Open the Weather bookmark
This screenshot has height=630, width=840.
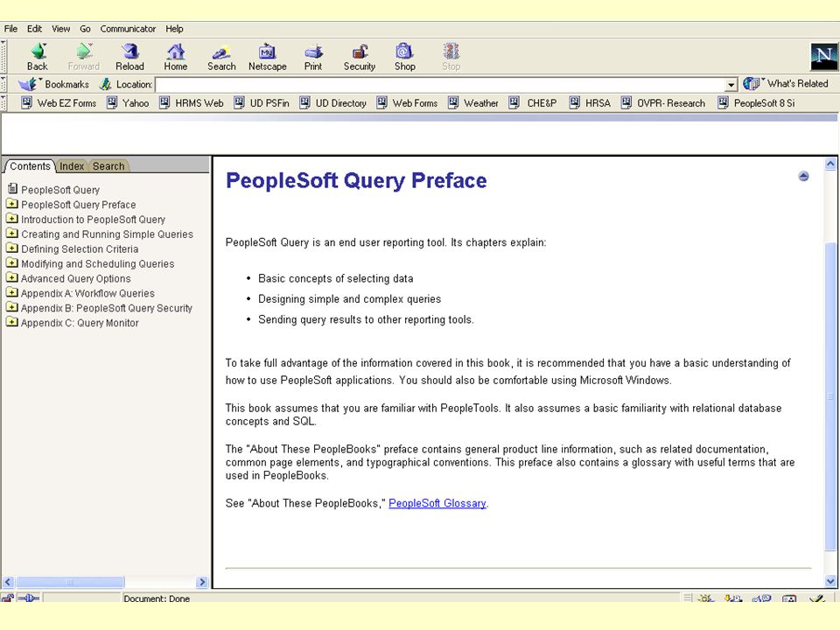pyautogui.click(x=473, y=103)
